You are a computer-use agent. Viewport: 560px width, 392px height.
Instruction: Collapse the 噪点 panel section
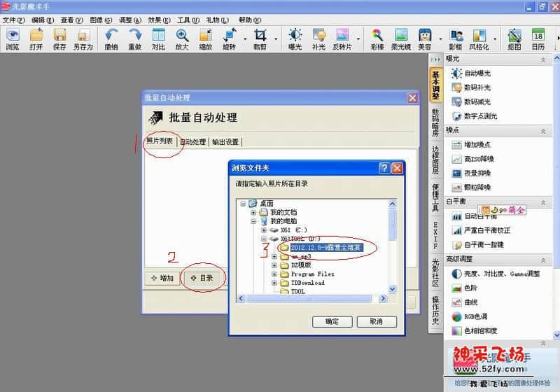click(x=543, y=131)
